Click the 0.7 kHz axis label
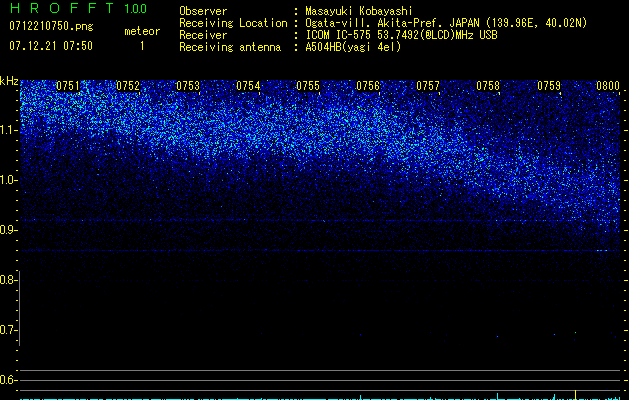The image size is (629, 400). (x=7, y=330)
